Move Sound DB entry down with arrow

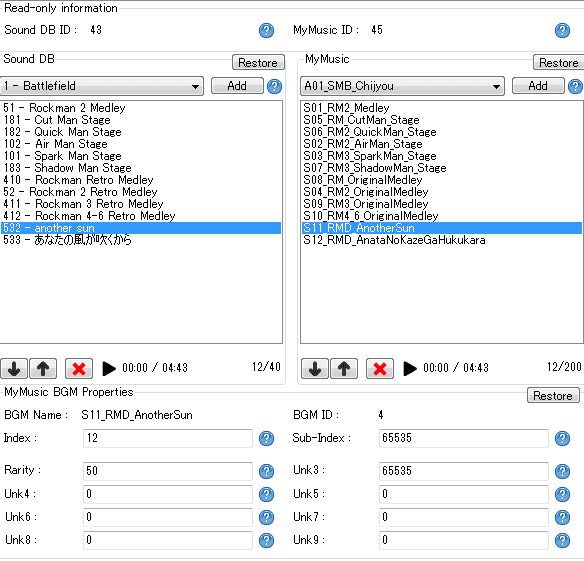pos(14,368)
